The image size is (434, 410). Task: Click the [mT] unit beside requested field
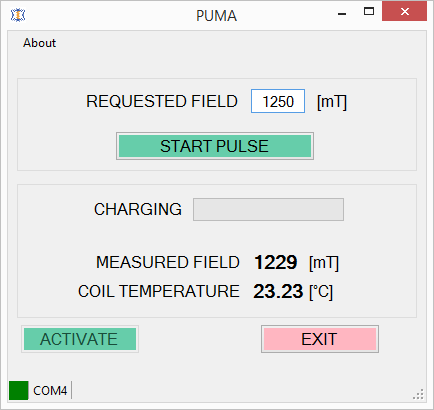332,102
